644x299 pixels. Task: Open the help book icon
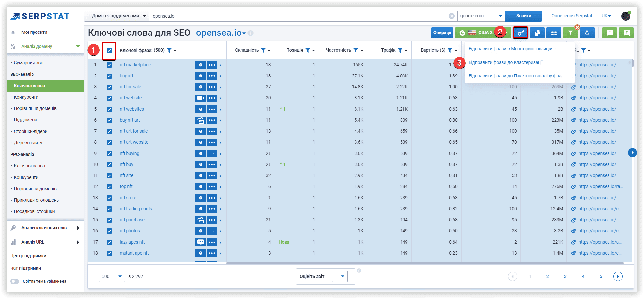(626, 33)
